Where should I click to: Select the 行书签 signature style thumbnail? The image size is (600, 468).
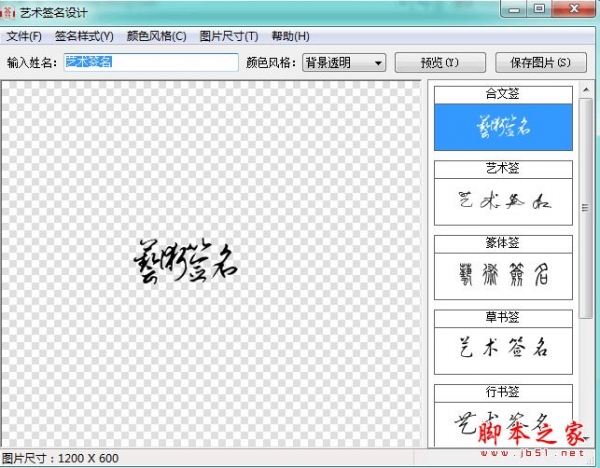[x=503, y=418]
